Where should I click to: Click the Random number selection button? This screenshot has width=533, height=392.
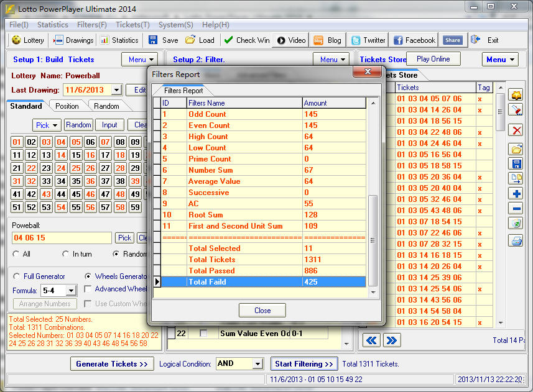coord(78,125)
